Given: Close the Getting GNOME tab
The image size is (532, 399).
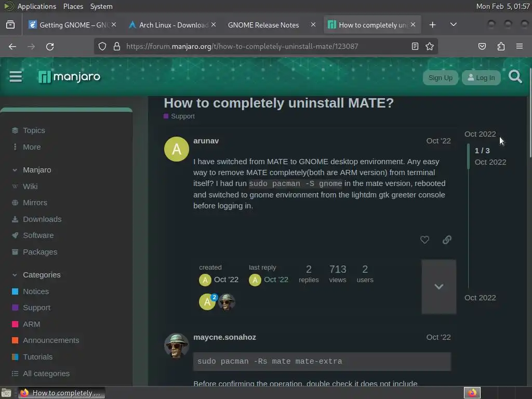Looking at the screenshot, I should (x=114, y=24).
